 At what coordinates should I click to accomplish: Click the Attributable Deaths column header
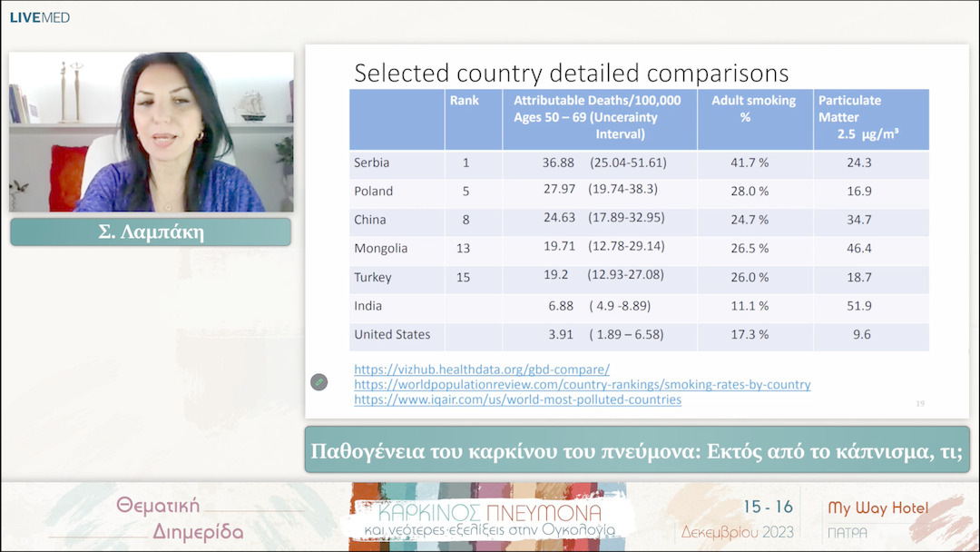point(598,117)
